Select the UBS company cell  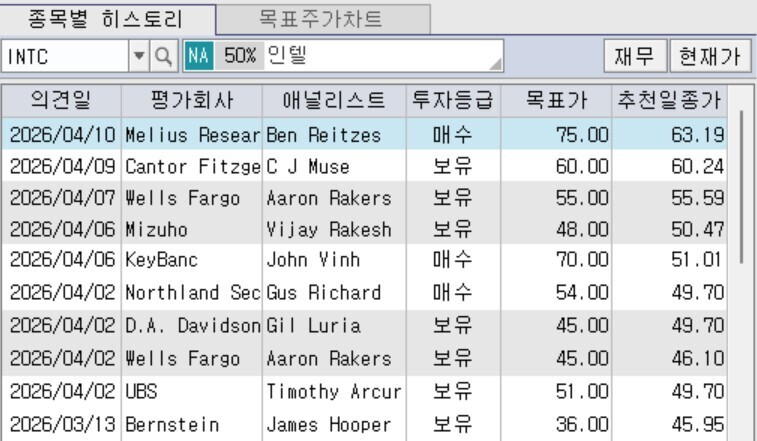[x=192, y=391]
